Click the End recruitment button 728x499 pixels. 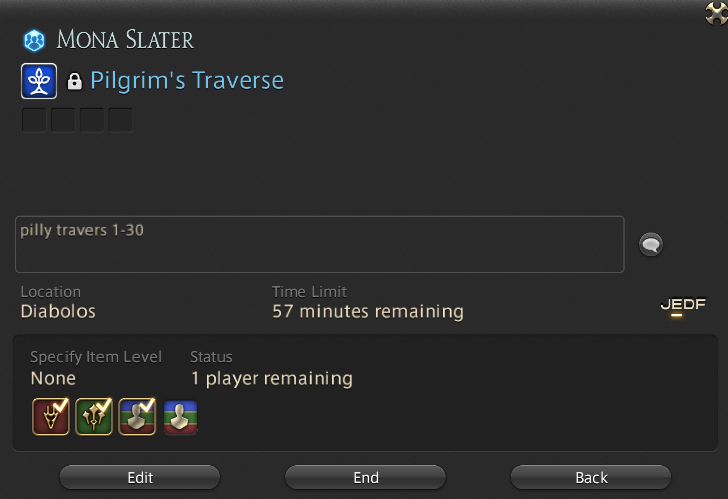365,477
